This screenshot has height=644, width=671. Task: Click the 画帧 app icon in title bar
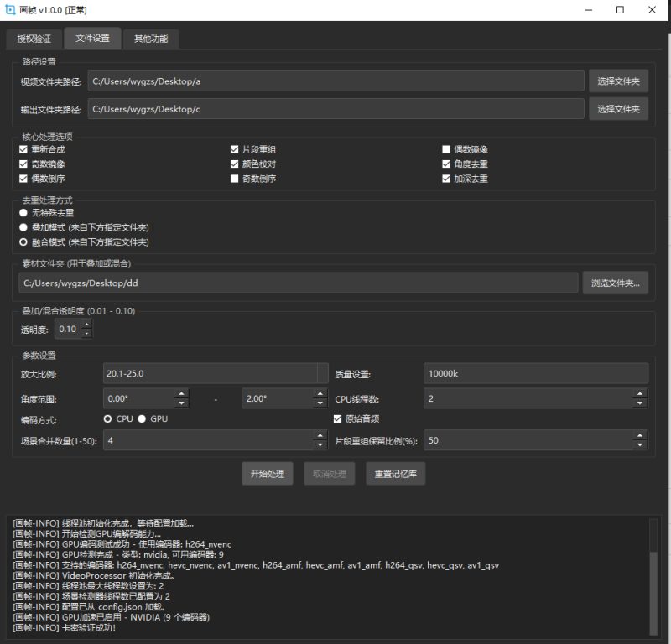(11, 10)
